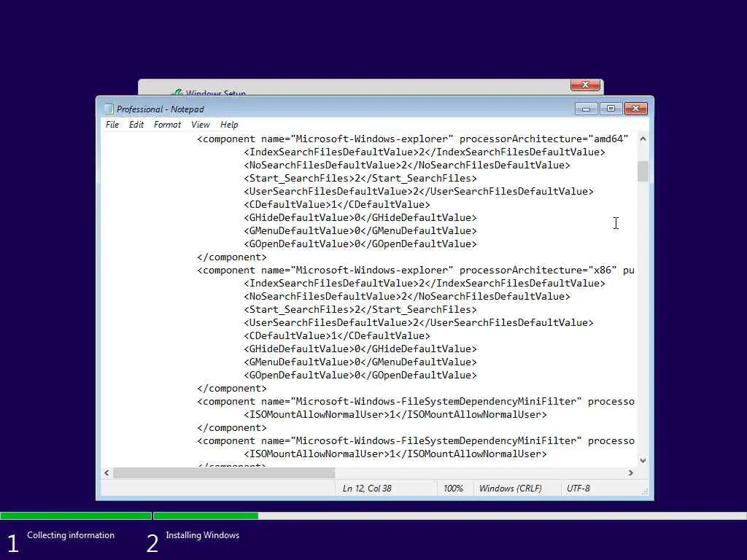Click the Ln 12, Col 38 status entry
The width and height of the screenshot is (747, 560).
pos(367,489)
